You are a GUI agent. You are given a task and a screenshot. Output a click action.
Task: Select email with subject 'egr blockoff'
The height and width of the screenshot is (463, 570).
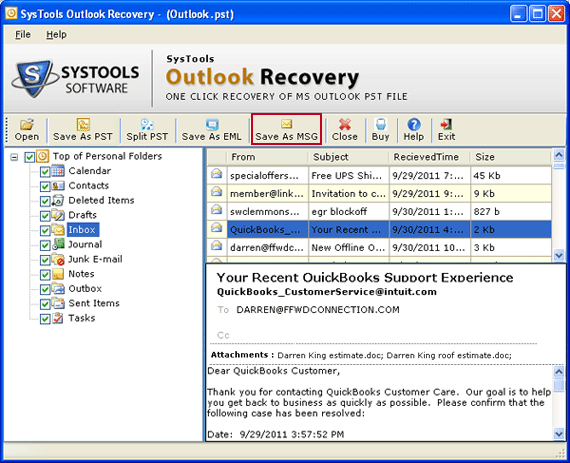[349, 212]
